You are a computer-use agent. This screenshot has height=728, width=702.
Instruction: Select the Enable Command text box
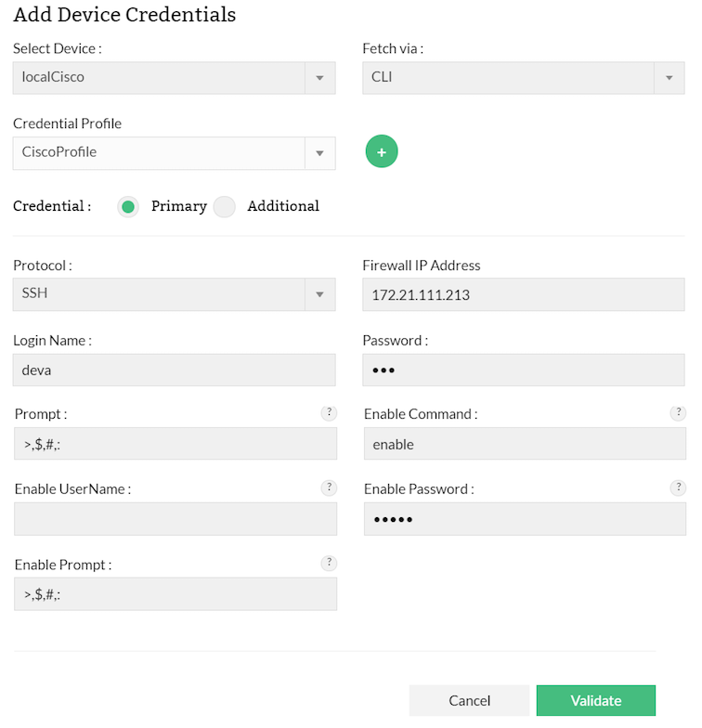coord(525,444)
